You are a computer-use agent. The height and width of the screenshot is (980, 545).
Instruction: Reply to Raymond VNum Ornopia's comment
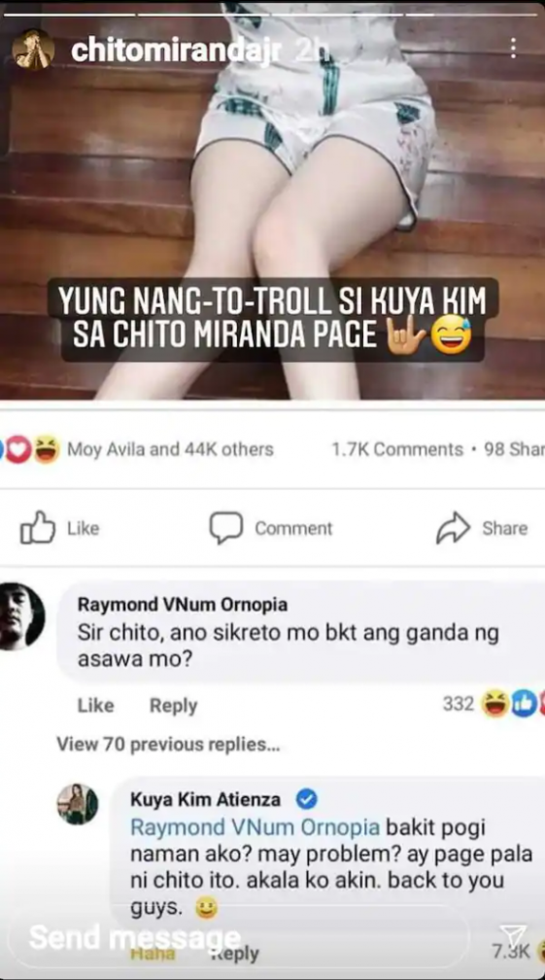pyautogui.click(x=174, y=706)
